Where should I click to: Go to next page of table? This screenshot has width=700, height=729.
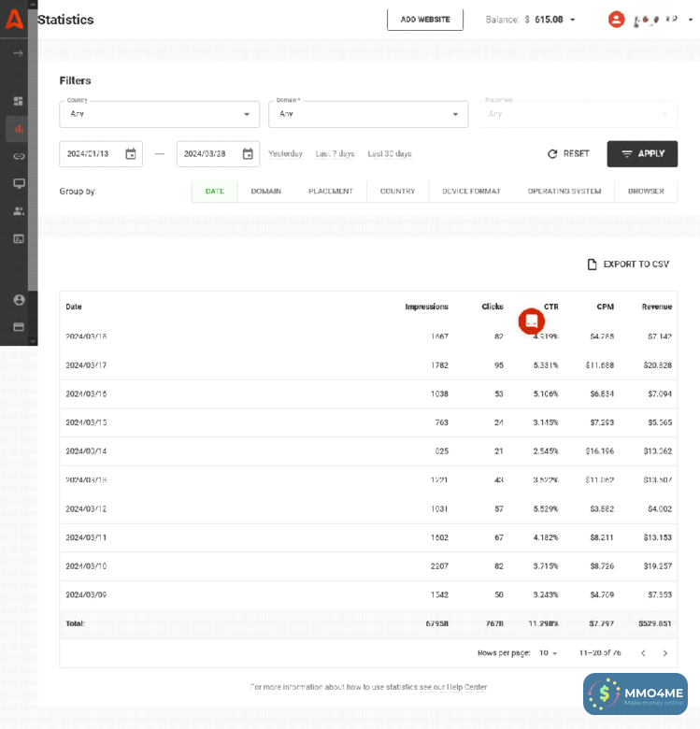coord(665,653)
